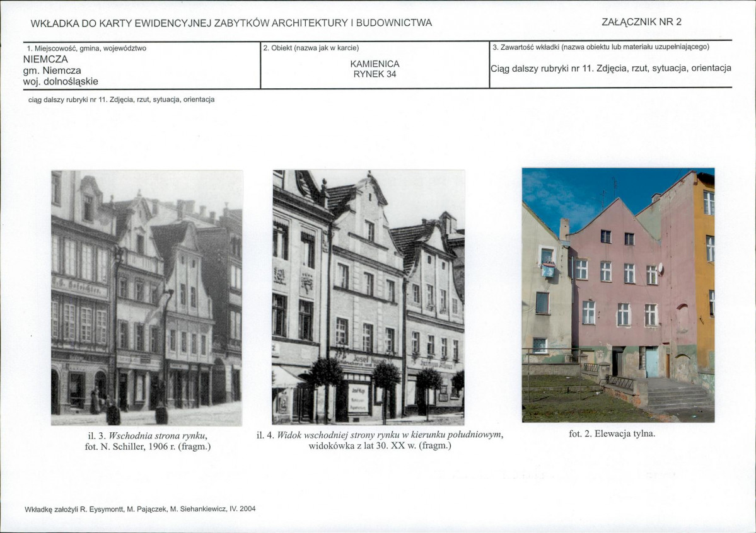Click the 1930s postcard photo with trees

368,297
